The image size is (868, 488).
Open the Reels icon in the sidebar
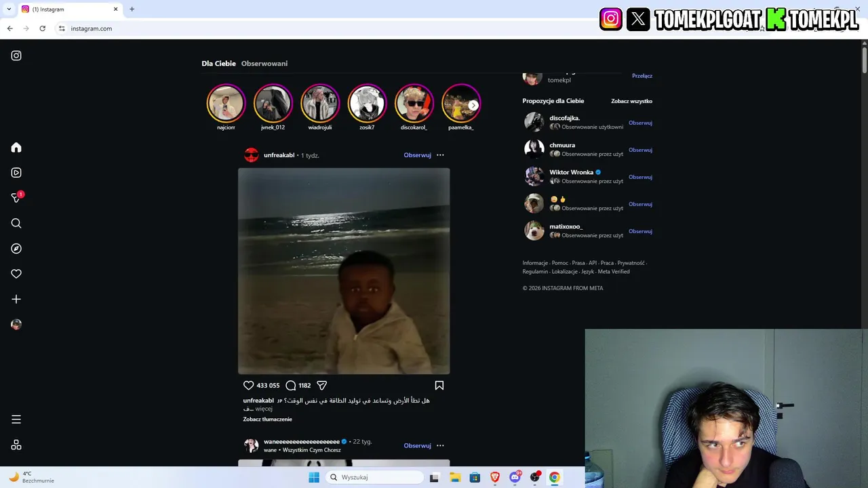click(x=16, y=173)
